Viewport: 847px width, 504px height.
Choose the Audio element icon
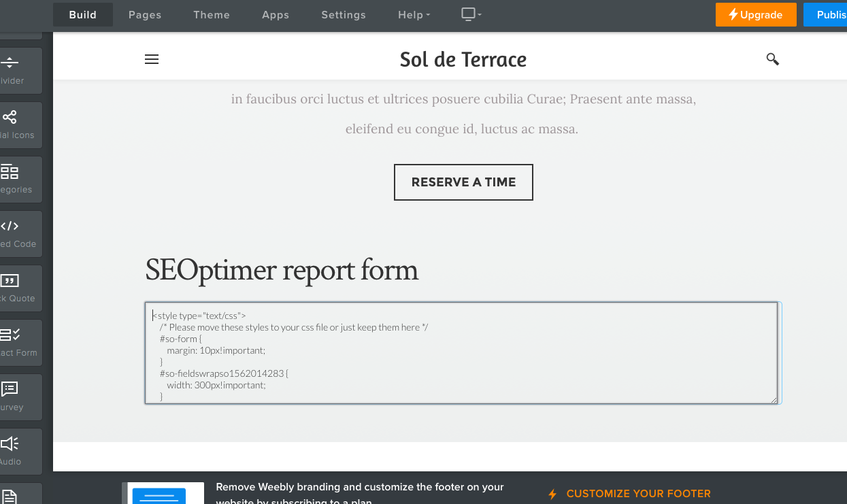point(10,444)
